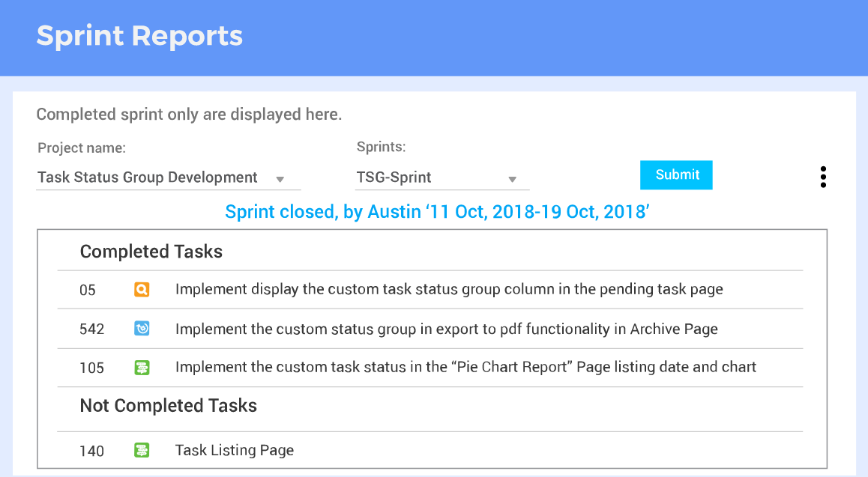This screenshot has width=868, height=477.
Task: Click the Project name dropdown caret icon
Action: pyautogui.click(x=280, y=178)
